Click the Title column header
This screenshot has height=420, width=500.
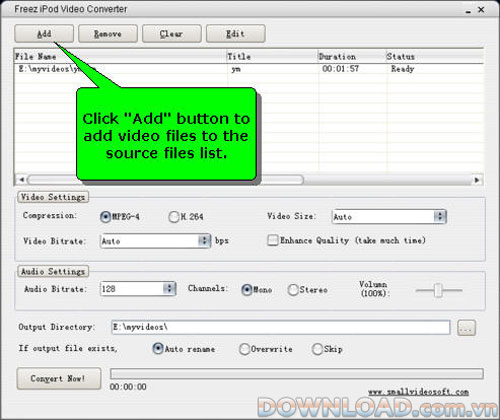pos(272,56)
